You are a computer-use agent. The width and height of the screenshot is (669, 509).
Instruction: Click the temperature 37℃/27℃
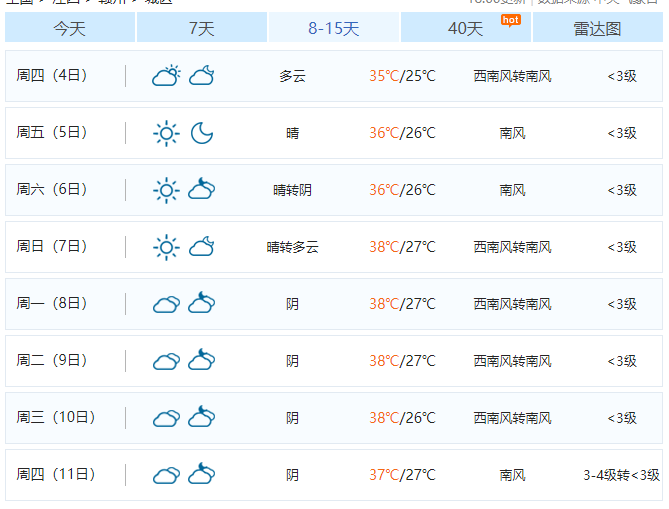point(402,475)
